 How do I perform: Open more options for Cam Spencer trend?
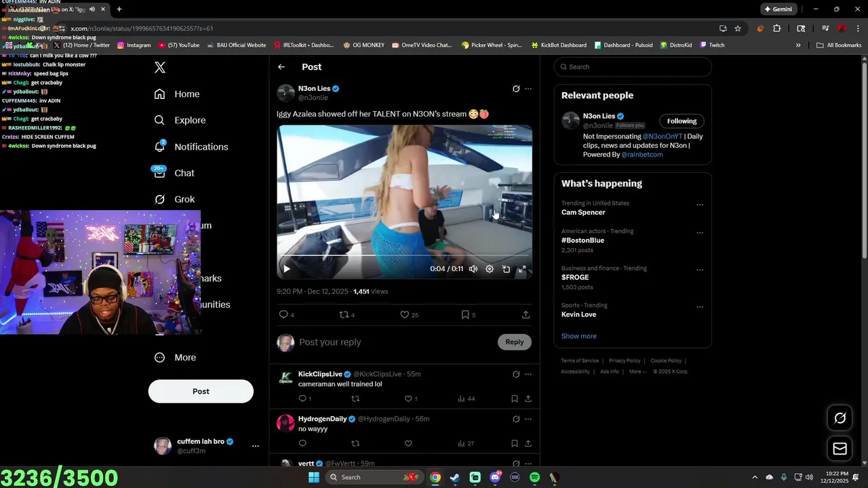(700, 205)
